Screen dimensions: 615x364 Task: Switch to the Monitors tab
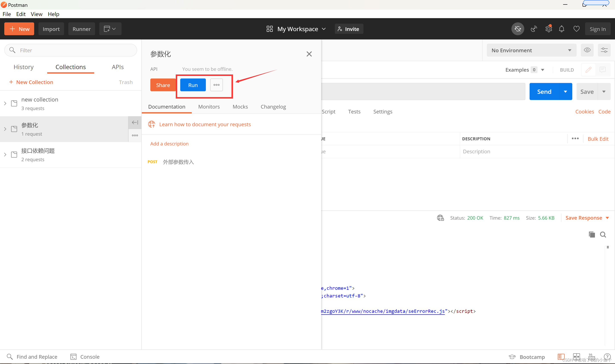(209, 107)
